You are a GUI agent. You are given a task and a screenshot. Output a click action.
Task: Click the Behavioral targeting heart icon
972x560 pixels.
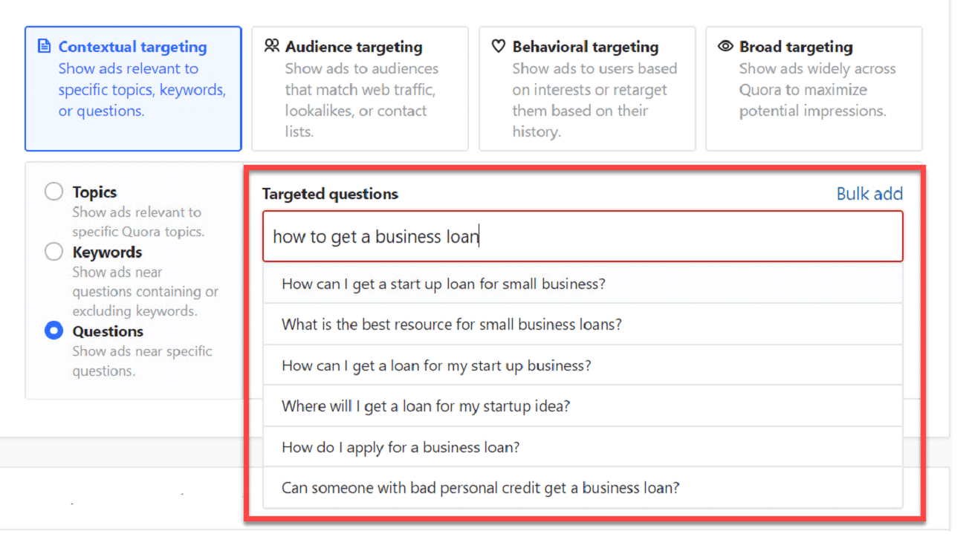tap(499, 46)
